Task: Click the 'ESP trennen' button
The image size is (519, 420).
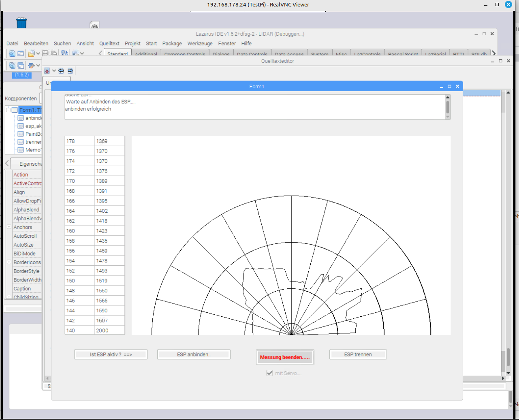Action: click(358, 354)
